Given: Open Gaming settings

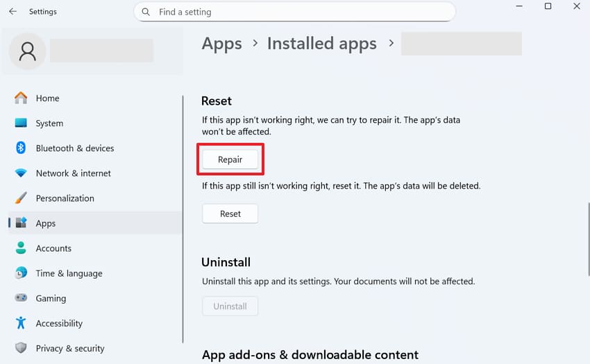Looking at the screenshot, I should [95, 298].
